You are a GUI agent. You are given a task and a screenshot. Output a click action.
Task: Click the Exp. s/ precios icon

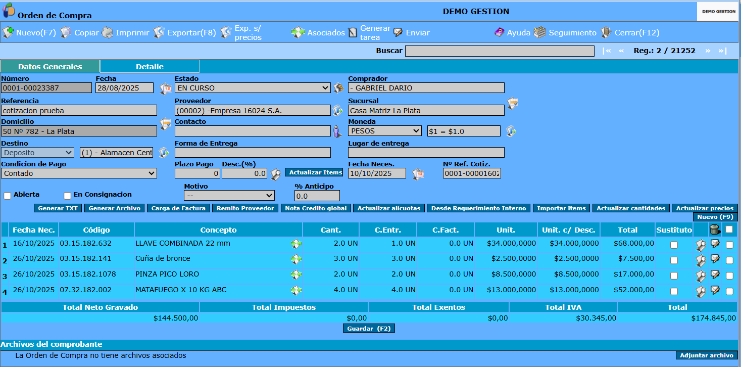point(226,33)
